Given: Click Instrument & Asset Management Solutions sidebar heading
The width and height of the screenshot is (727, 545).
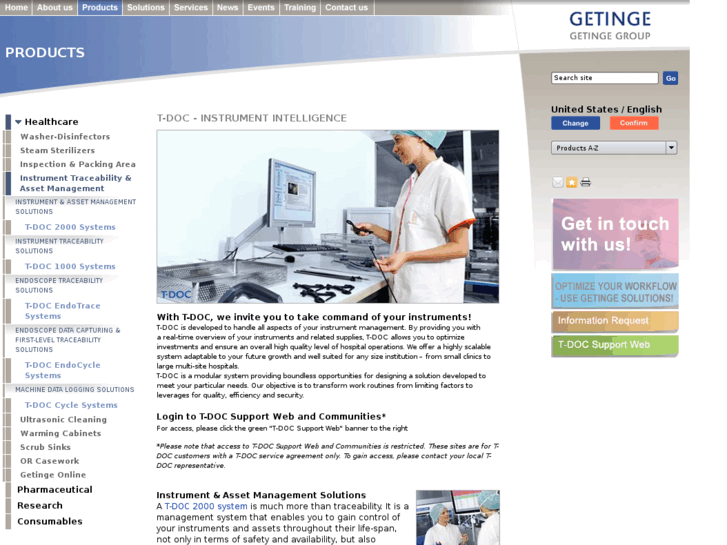Looking at the screenshot, I should point(76,207).
